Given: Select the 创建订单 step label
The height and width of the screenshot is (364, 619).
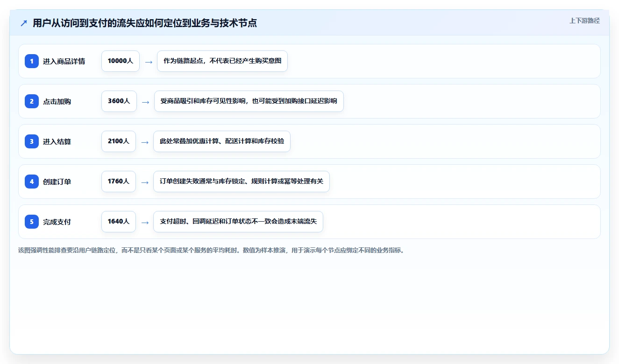Looking at the screenshot, I should coord(57,182).
